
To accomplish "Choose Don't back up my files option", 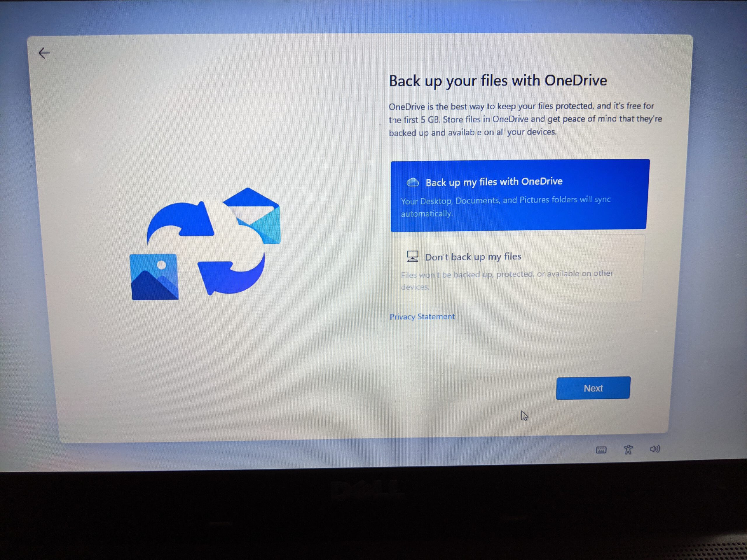I will [518, 268].
